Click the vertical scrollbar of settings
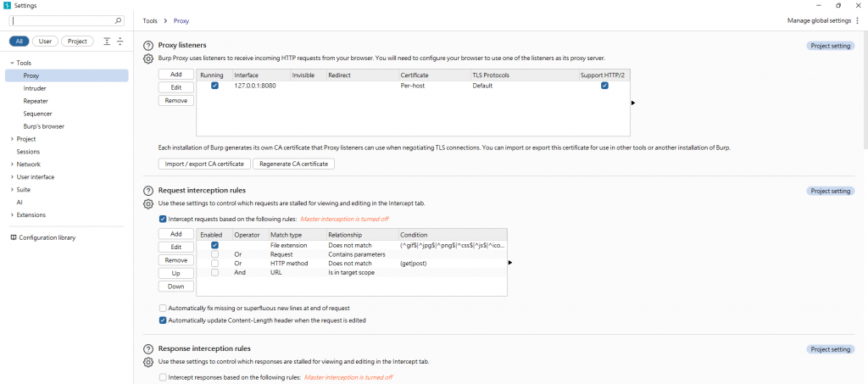868x384 pixels. tap(865, 90)
